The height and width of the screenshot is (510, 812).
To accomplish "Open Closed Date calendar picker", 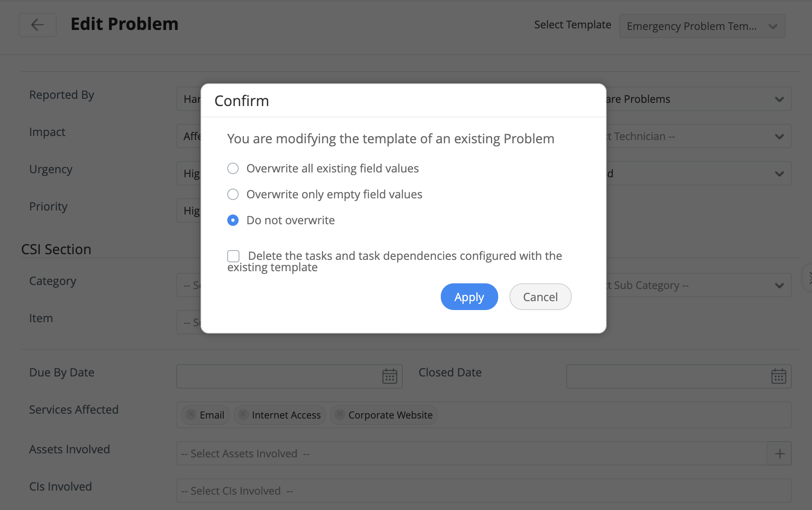I will tap(778, 376).
